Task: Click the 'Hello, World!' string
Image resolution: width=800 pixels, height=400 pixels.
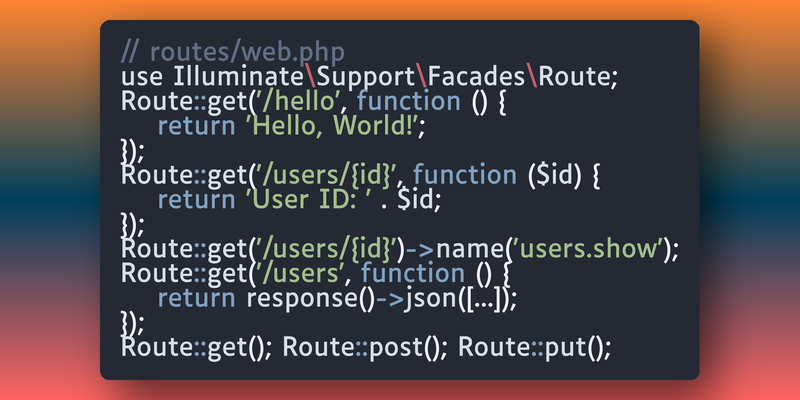Action: coord(333,126)
